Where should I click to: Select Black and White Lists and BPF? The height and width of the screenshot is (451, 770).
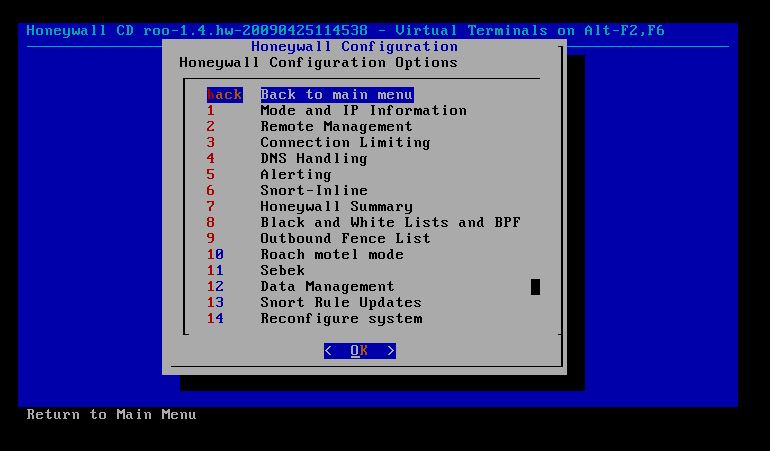[x=390, y=223]
